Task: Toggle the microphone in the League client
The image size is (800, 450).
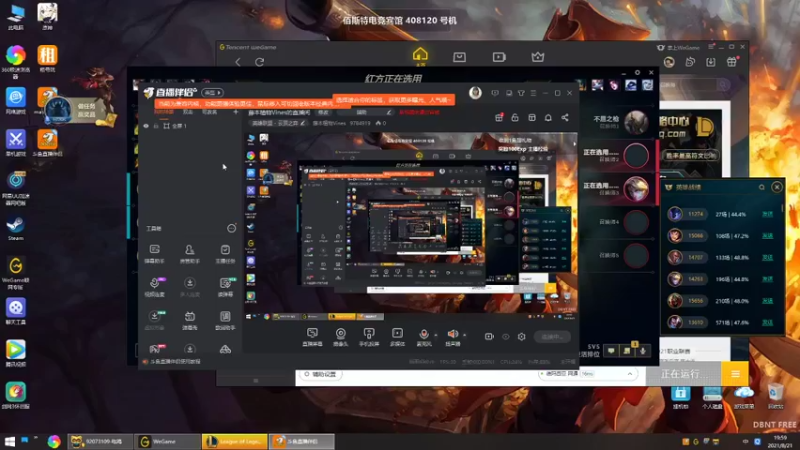Action: [643, 351]
